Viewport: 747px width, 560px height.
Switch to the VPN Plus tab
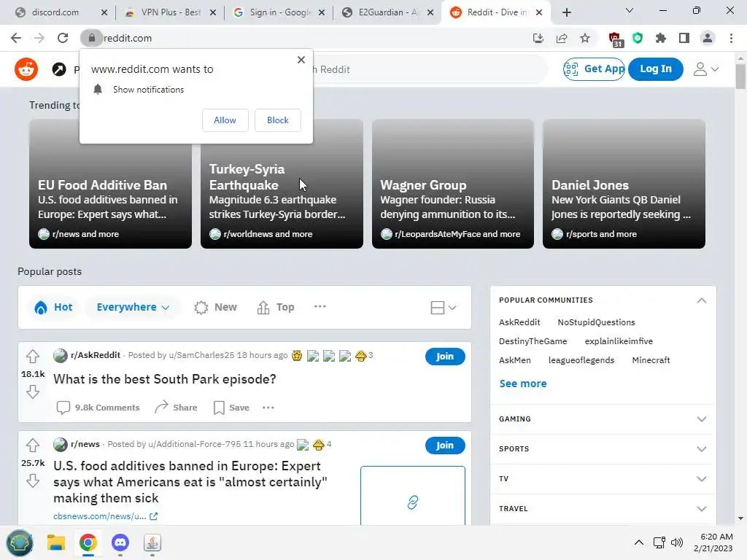tap(171, 12)
